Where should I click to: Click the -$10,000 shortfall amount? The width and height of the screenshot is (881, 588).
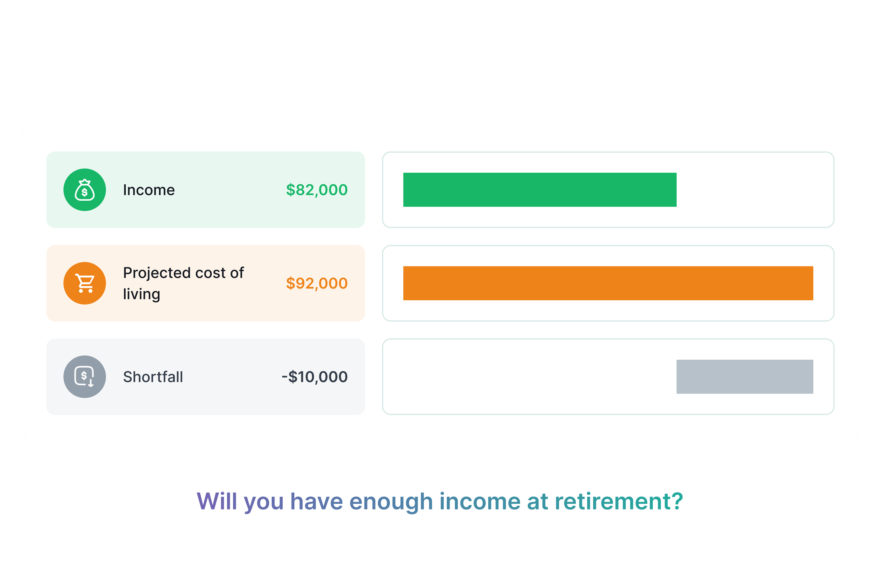tap(315, 377)
